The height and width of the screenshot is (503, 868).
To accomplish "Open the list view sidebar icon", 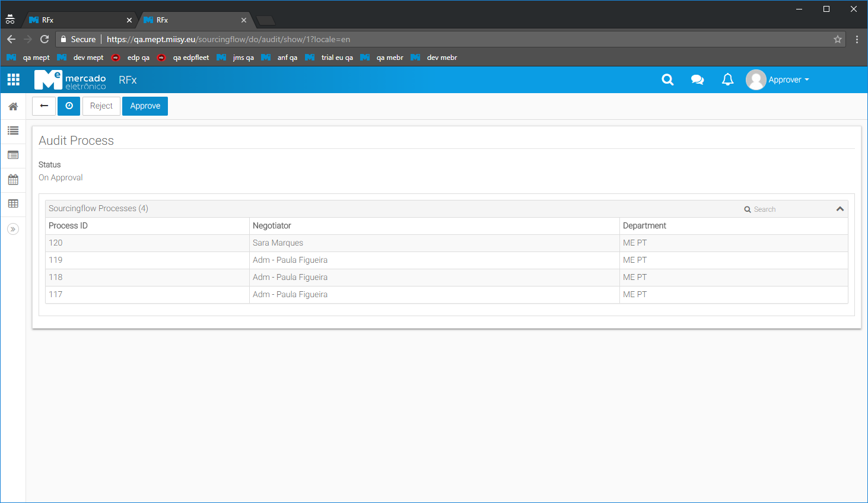I will 13,130.
